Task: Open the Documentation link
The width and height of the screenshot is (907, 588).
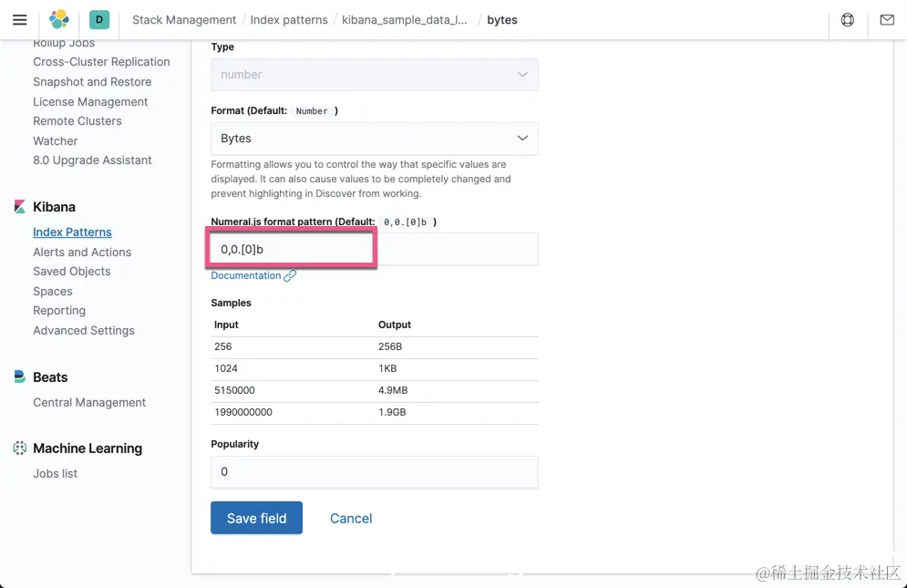Action: coord(246,275)
